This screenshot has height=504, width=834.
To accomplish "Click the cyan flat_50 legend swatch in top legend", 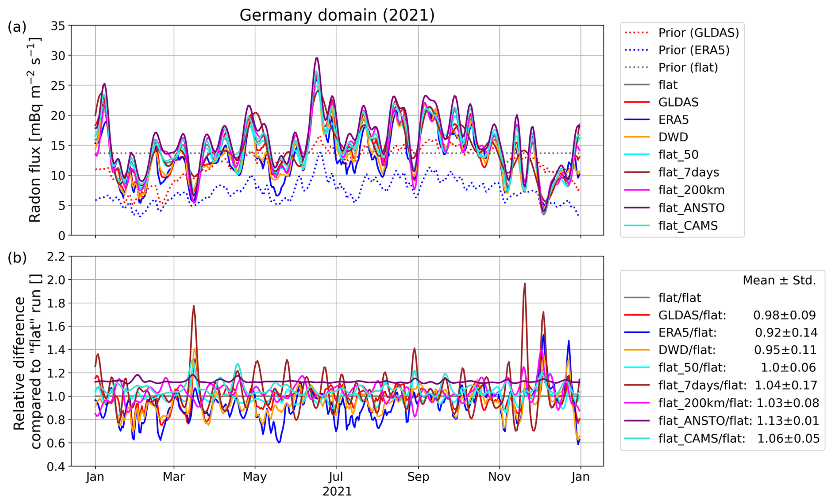I will [637, 155].
